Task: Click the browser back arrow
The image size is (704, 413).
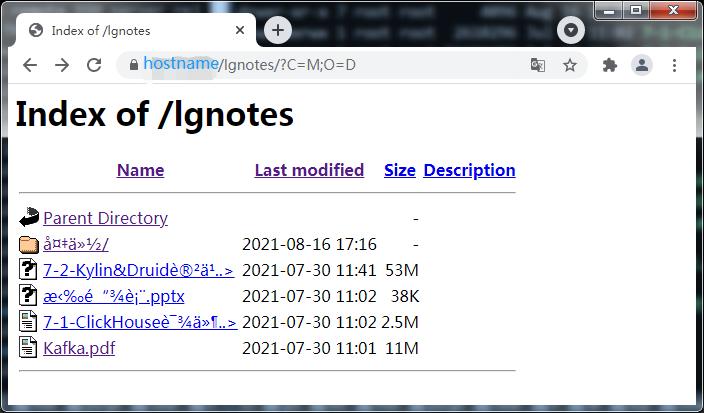Action: 30,65
